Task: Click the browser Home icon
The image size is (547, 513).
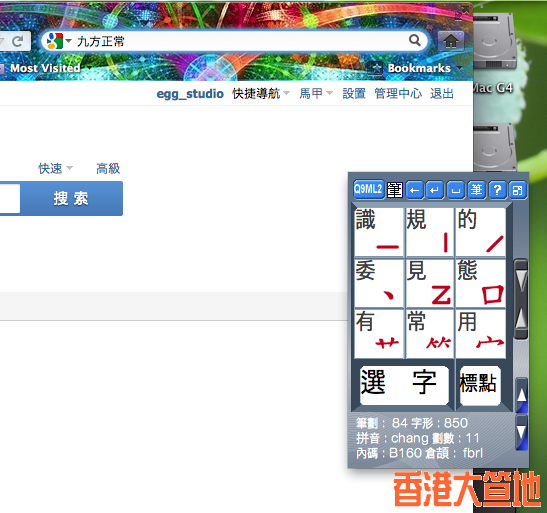Action: click(451, 41)
